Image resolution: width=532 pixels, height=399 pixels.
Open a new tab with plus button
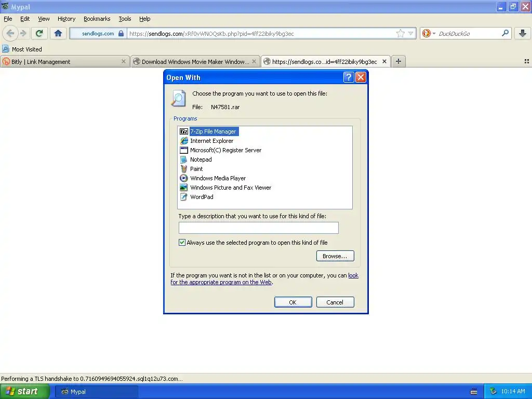coord(398,61)
